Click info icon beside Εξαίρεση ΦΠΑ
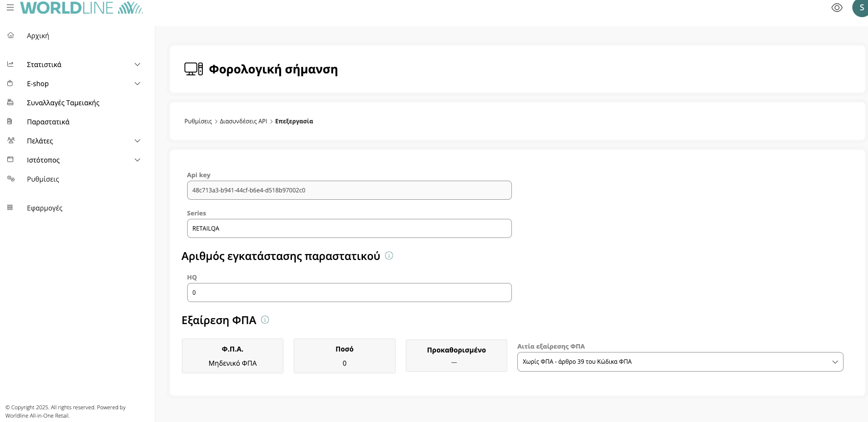 (x=265, y=320)
